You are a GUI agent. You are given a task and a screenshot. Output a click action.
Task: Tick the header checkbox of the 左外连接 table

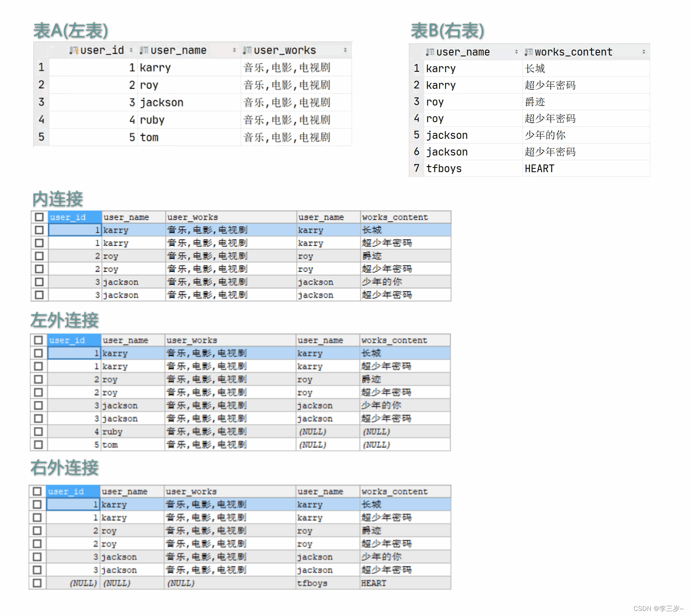pos(38,340)
